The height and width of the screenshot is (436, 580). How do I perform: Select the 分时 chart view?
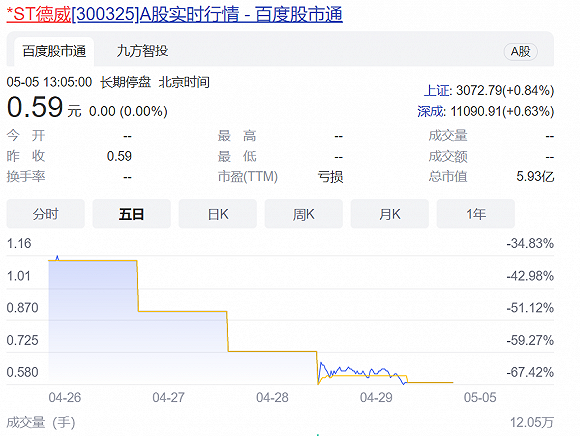[x=45, y=214]
